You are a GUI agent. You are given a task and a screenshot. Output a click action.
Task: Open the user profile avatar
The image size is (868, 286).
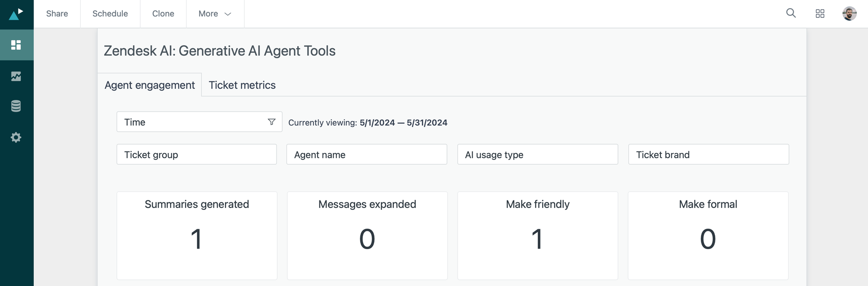point(849,14)
